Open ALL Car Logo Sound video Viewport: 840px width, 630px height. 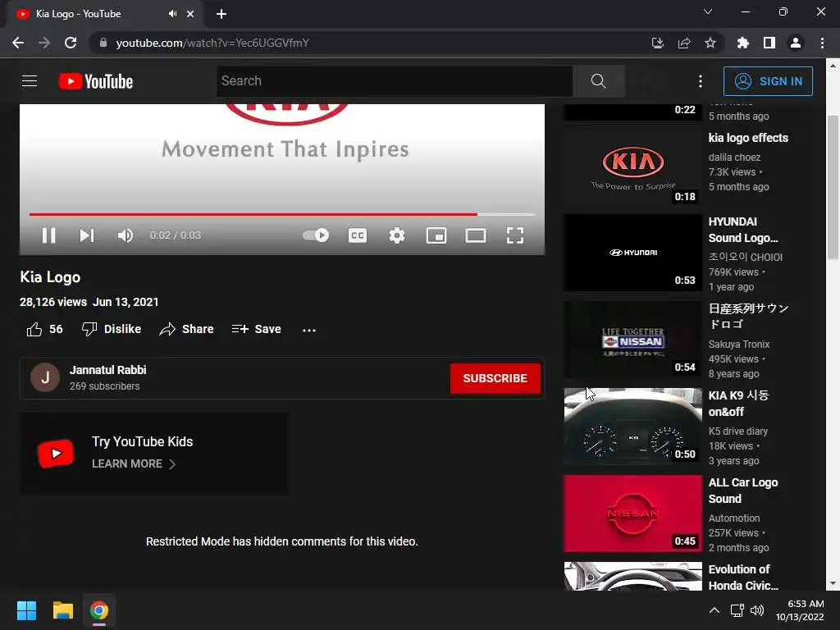(x=743, y=491)
